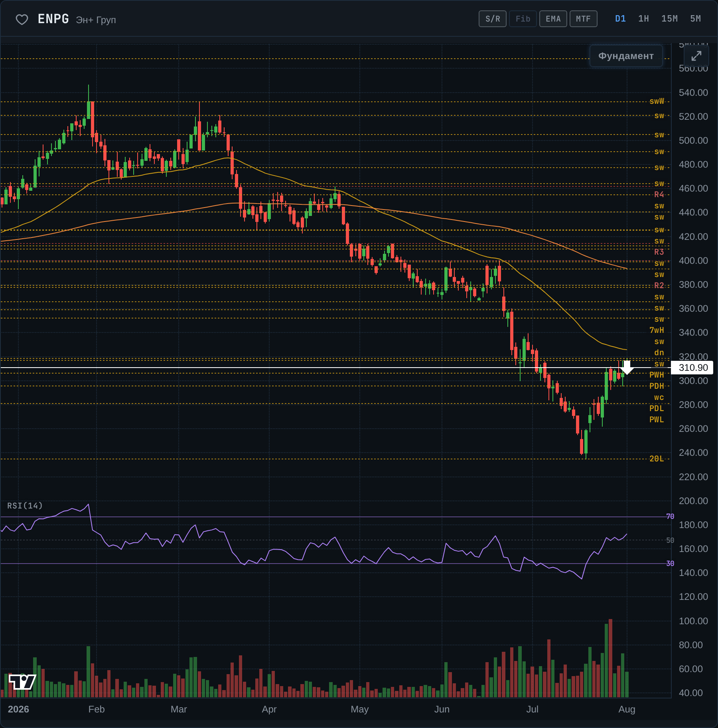Viewport: 718px width, 728px height.
Task: Select the PDH level label
Action: pos(657,386)
